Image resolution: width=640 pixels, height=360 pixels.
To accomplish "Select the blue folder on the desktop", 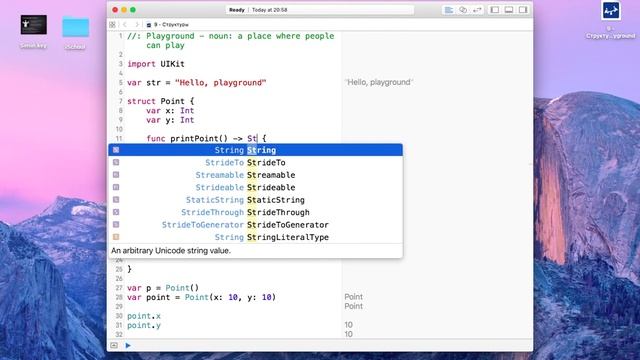I will [x=76, y=27].
